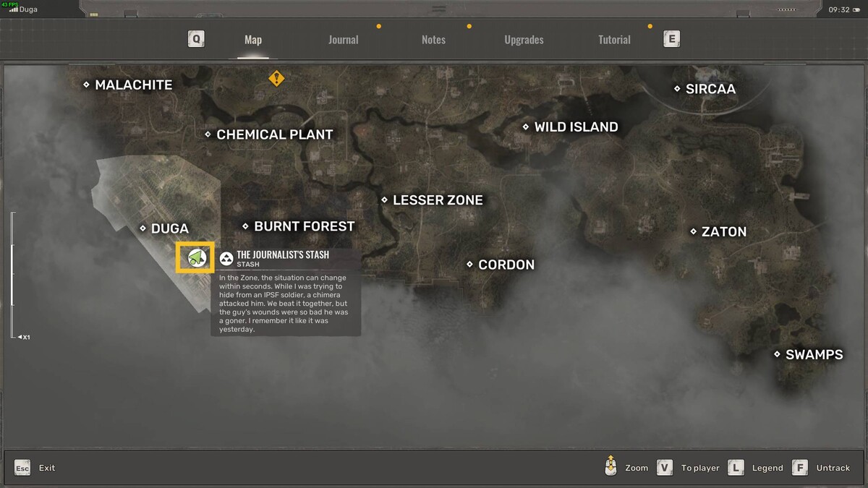Select the SIRCAA region label
The image size is (868, 488).
[x=710, y=89]
